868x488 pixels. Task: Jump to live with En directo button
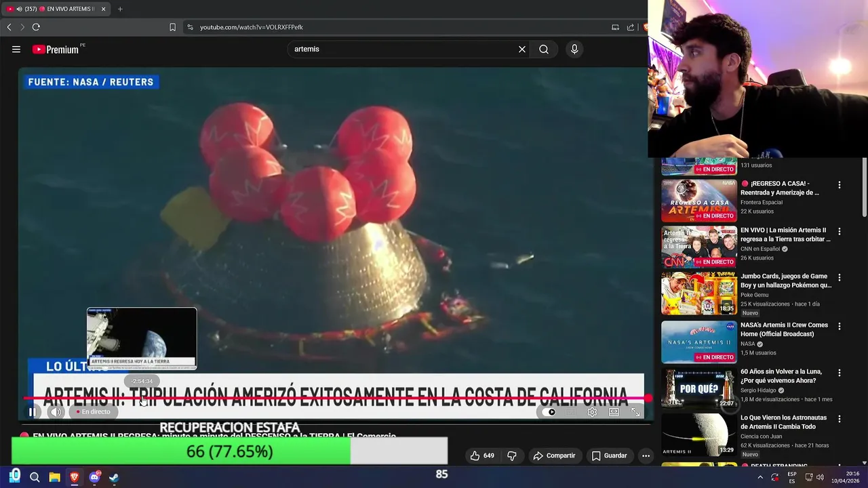click(93, 412)
